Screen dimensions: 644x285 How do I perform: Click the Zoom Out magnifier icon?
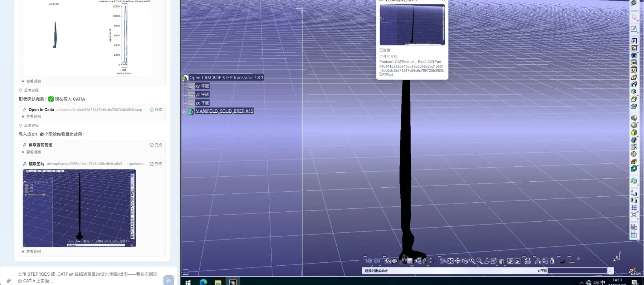pyautogui.click(x=479, y=261)
